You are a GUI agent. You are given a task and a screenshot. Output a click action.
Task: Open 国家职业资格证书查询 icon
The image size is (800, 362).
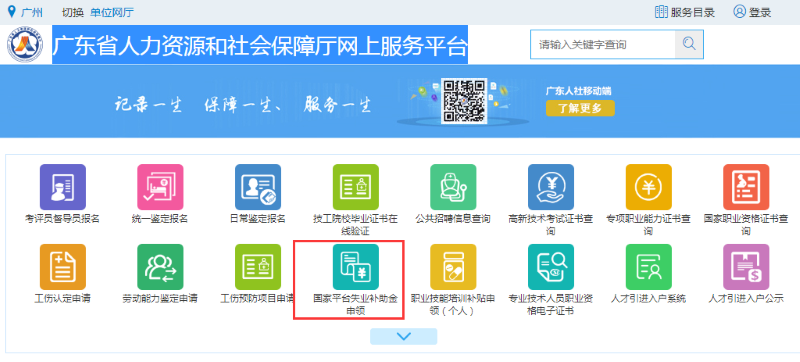[746, 187]
